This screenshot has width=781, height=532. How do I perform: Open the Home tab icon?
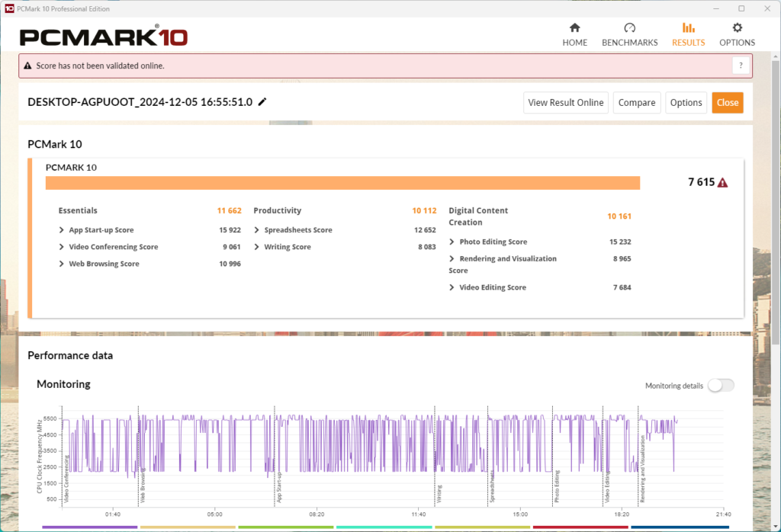coord(575,28)
